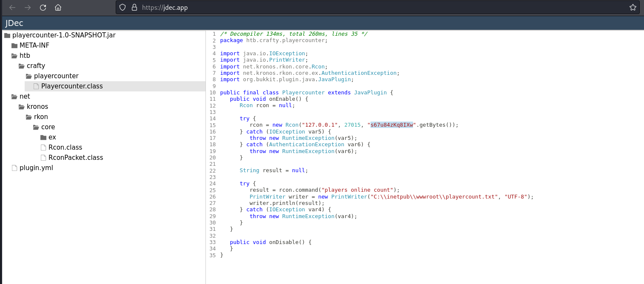Focus the jdec.app address bar
Viewport: 644px width, 284px height.
coord(378,7)
